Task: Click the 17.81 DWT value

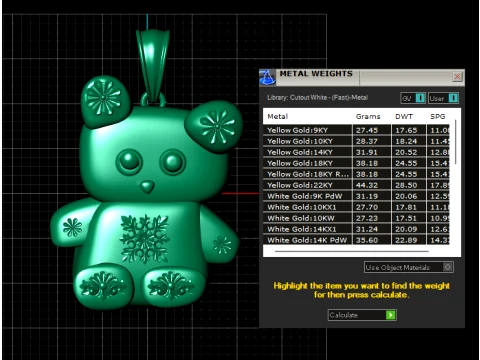Action: pos(406,207)
